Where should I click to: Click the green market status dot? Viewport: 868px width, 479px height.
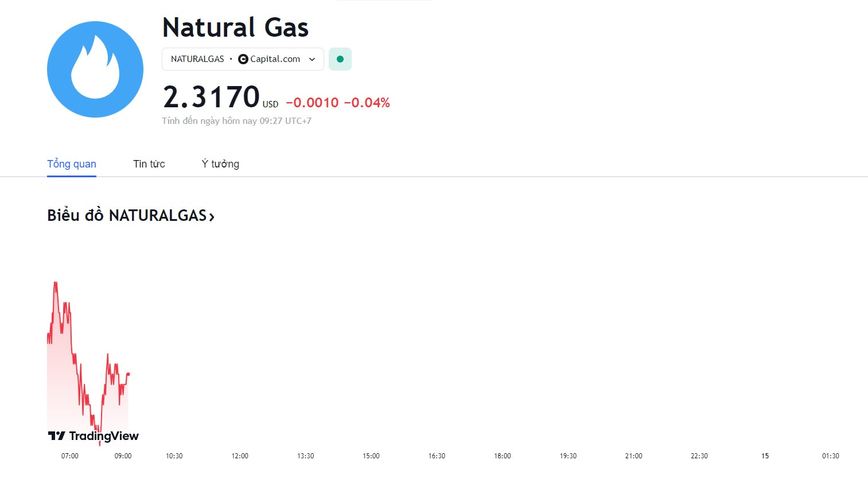(340, 59)
